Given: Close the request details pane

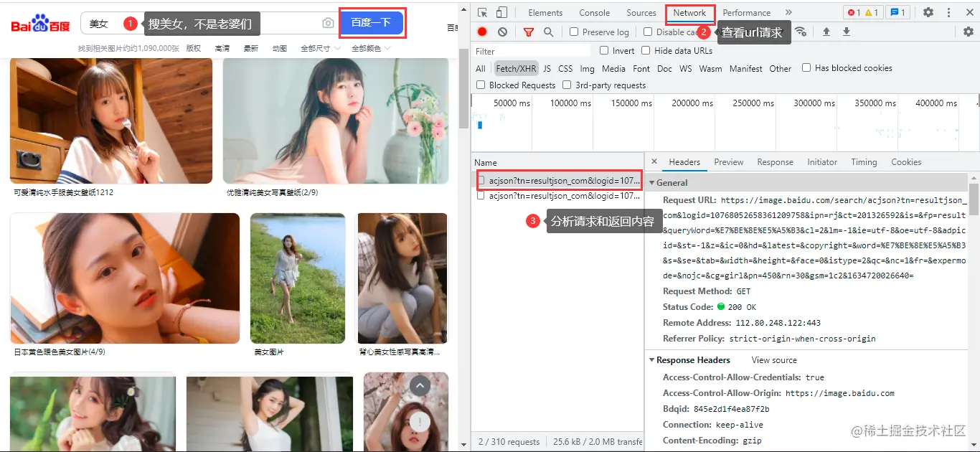Looking at the screenshot, I should coord(654,162).
